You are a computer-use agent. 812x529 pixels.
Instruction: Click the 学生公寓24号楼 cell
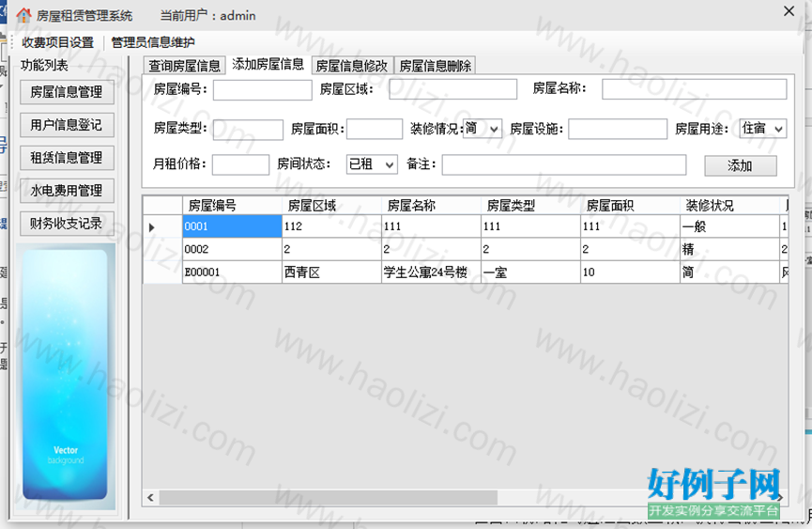[x=431, y=272]
